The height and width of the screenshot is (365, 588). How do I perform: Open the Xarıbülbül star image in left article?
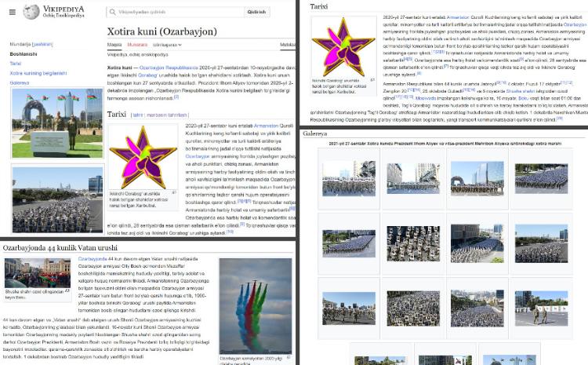pos(143,157)
